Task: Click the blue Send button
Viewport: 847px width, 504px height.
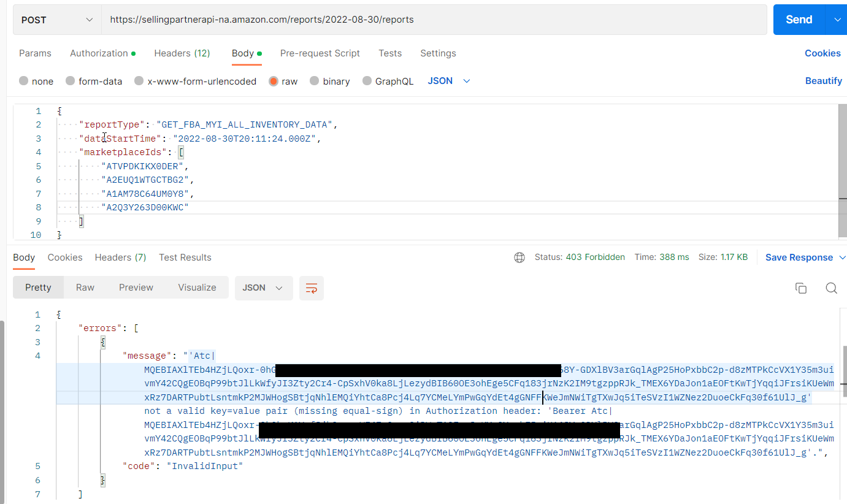Action: coord(799,20)
